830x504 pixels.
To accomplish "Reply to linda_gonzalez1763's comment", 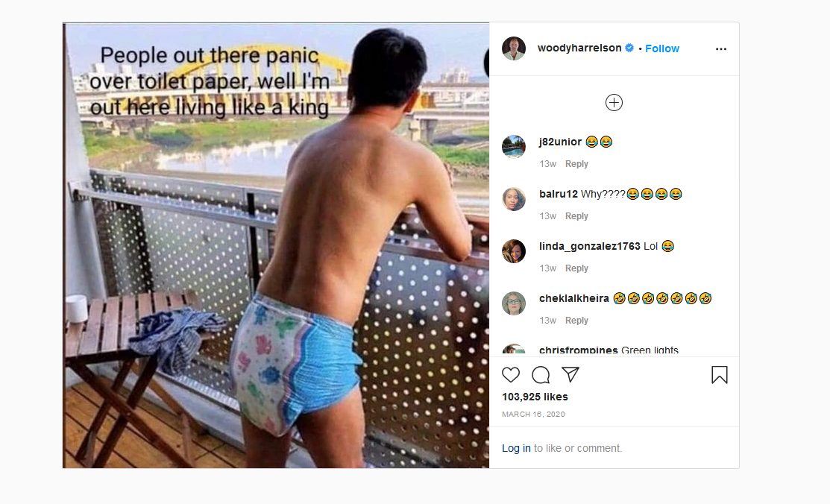I will 576,268.
